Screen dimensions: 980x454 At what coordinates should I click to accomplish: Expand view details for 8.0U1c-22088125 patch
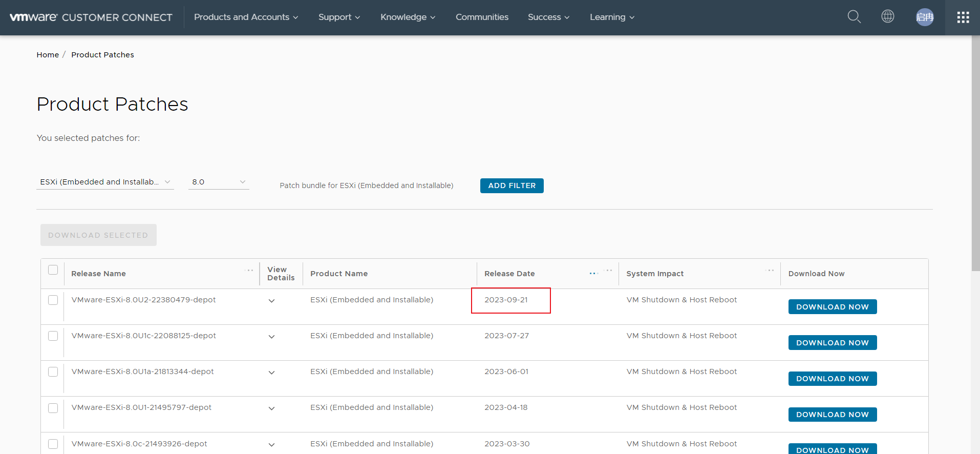pos(272,337)
